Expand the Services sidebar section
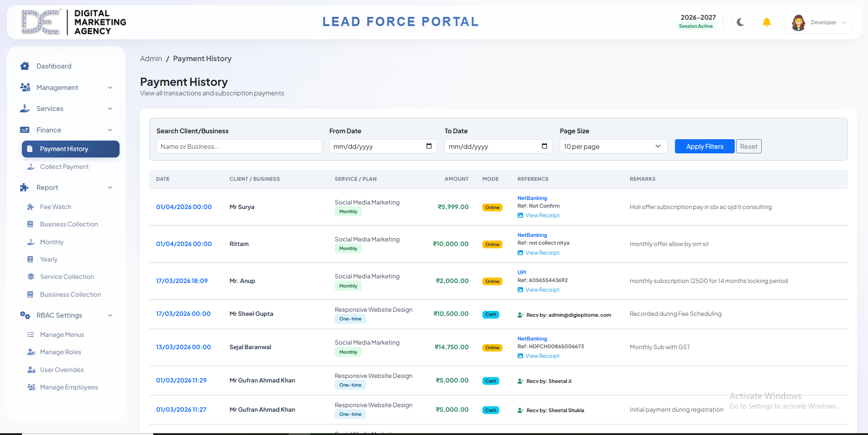868x435 pixels. (66, 109)
